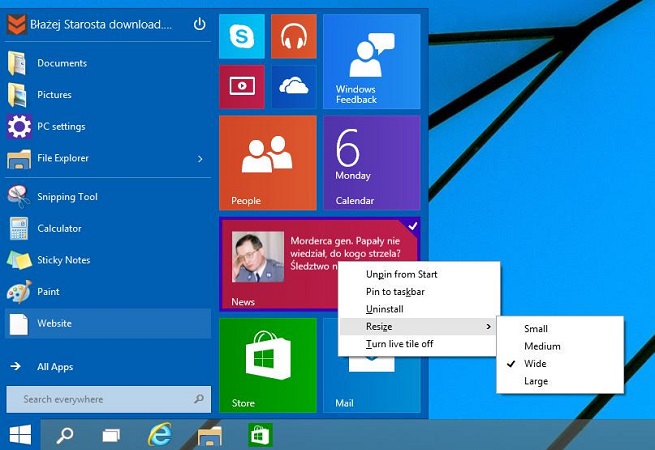Open the Store tile in Start
This screenshot has height=450, width=655.
tap(268, 365)
